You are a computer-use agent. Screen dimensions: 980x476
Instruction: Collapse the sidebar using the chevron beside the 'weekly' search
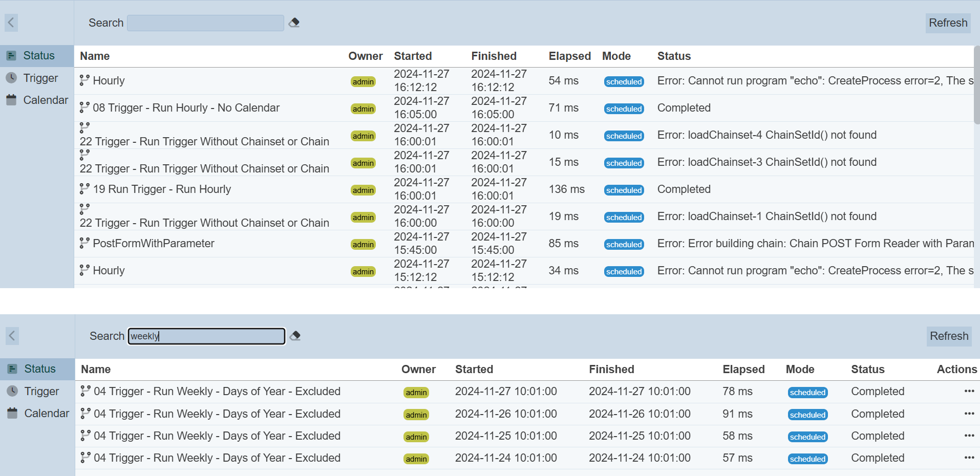pyautogui.click(x=12, y=336)
